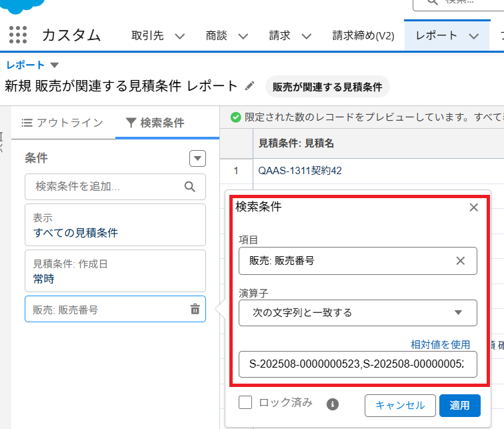This screenshot has width=504, height=429.
Task: Open the QAAS-1311契約42 record link
Action: click(300, 171)
